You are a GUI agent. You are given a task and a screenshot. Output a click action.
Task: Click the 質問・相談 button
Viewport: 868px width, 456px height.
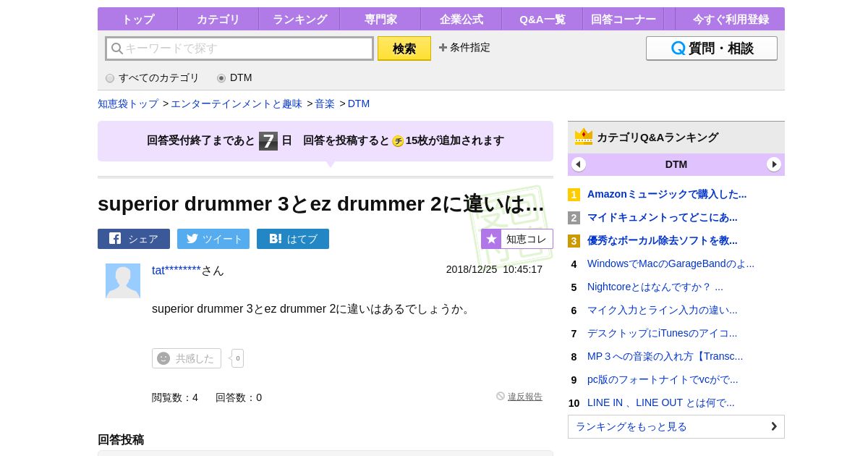711,48
